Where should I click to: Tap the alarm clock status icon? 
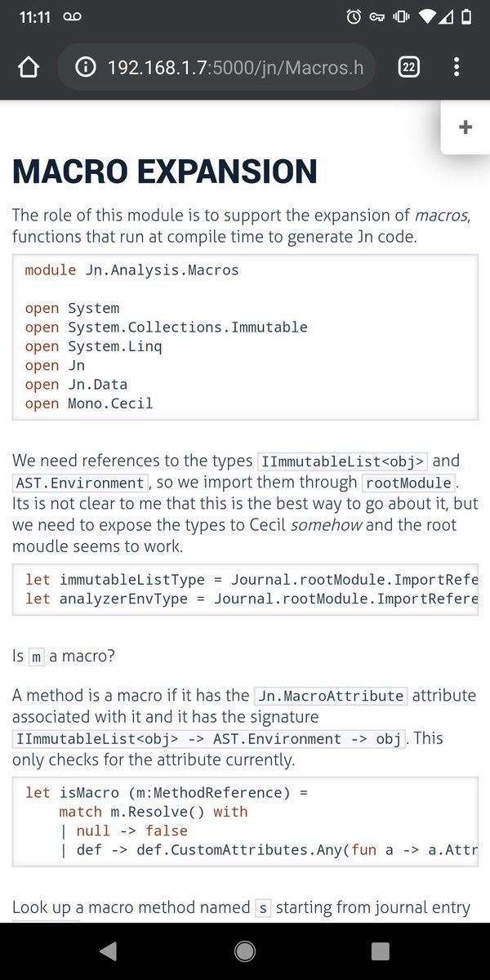coord(354,17)
